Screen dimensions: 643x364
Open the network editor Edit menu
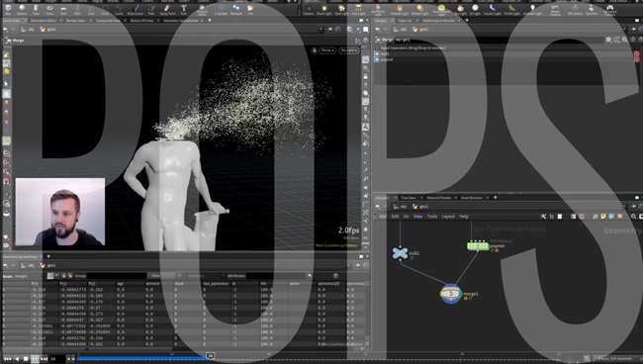395,216
